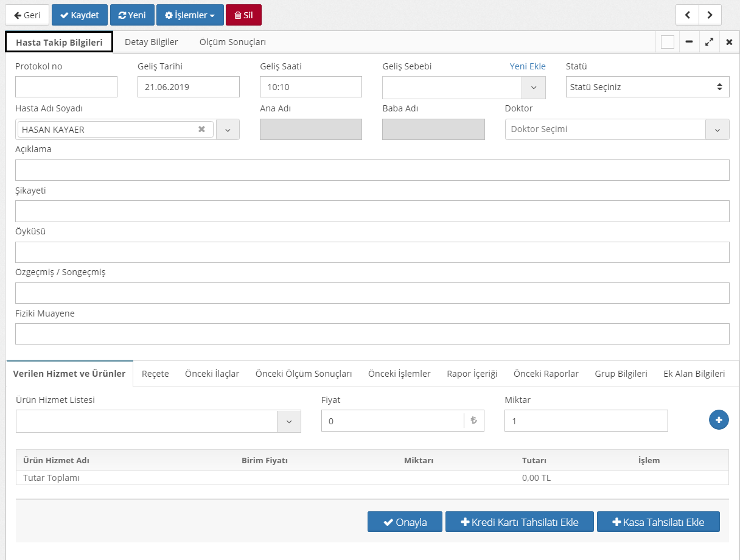Viewport: 740px width, 560px height.
Task: Click the blue plus add-item icon
Action: click(x=719, y=420)
